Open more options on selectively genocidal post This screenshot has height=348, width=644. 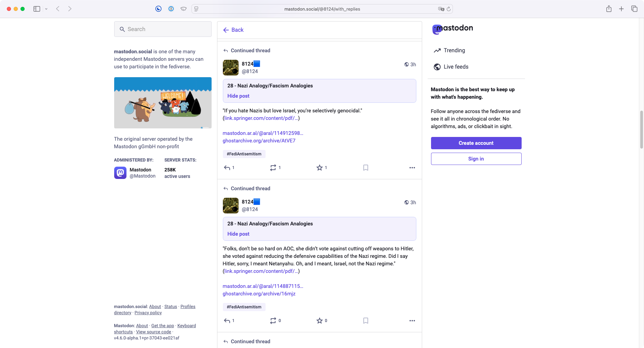(x=412, y=168)
